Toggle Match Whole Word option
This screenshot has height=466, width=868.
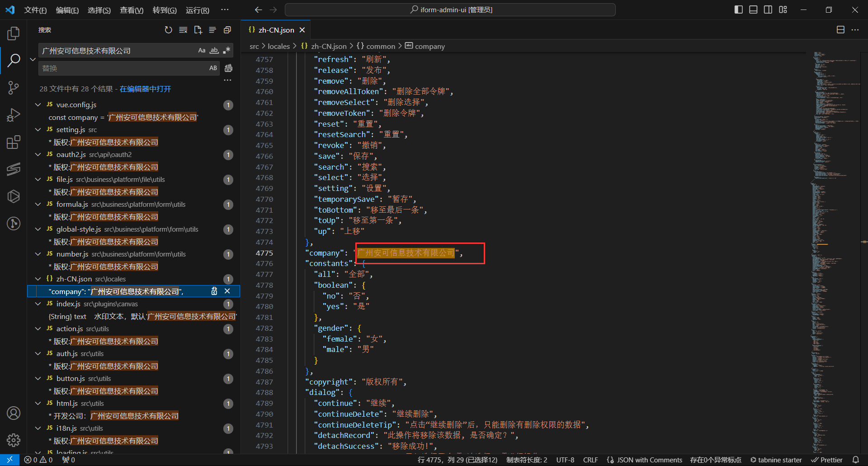214,50
